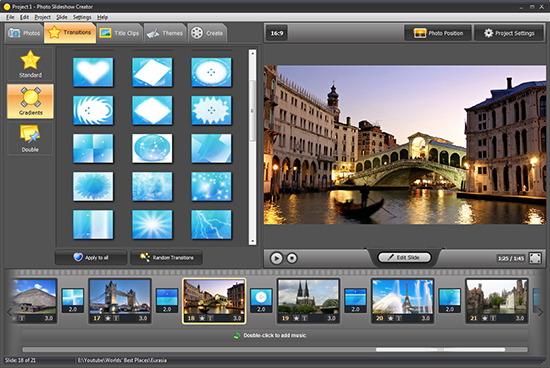Choose the cloudy smoke gradient transition
Image resolution: width=550 pixels, height=368 pixels.
[x=152, y=186]
